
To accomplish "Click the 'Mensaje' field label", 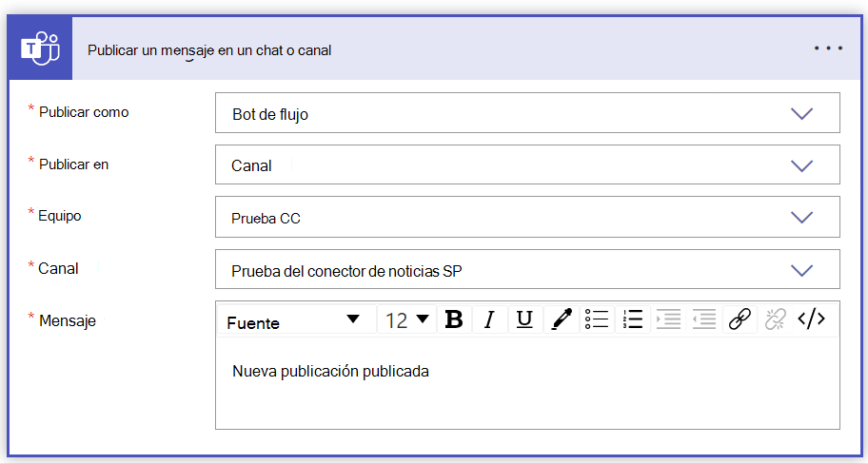I will [x=68, y=320].
